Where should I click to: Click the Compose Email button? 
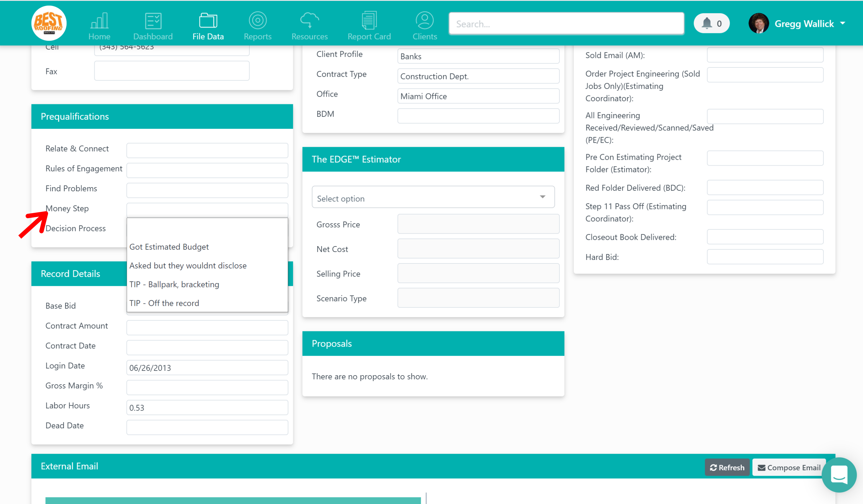coord(789,467)
